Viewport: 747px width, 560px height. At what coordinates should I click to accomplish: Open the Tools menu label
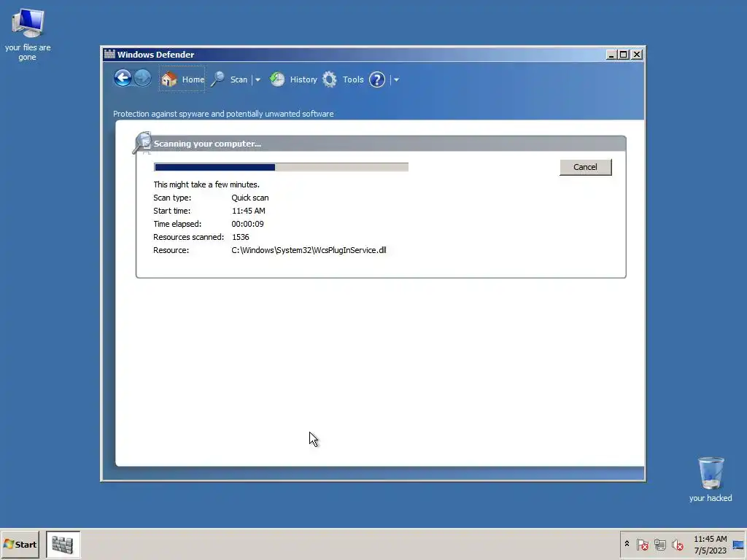353,79
